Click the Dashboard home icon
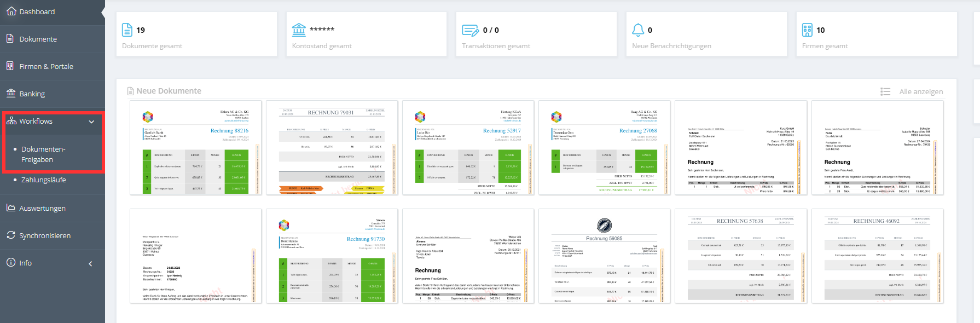Viewport: 980px width, 323px height. [x=11, y=11]
